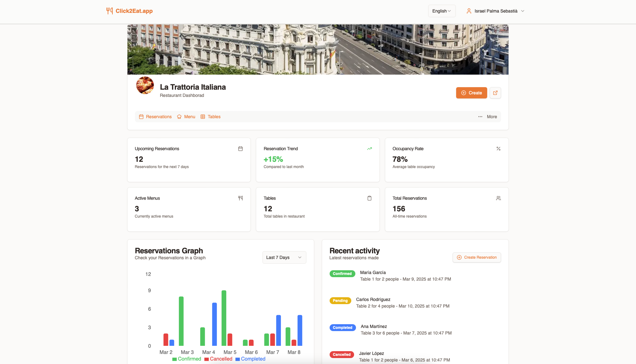Click the Reservations calendar icon
Viewport: 636px width, 364px height.
[141, 117]
